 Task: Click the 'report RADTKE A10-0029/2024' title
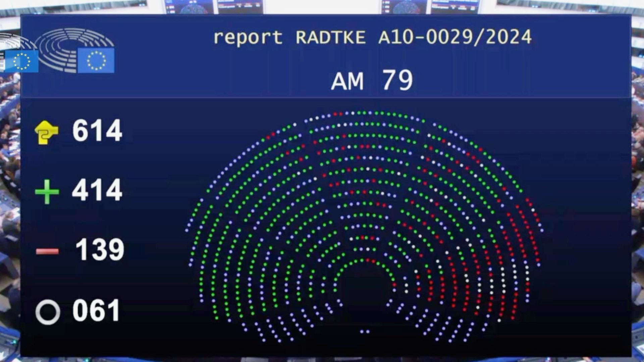tap(372, 37)
